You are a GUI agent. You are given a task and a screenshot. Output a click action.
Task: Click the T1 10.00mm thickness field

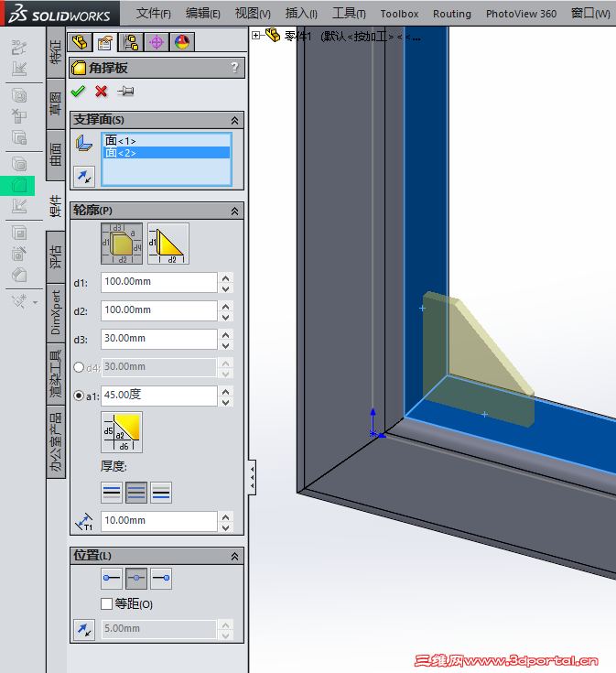point(159,521)
